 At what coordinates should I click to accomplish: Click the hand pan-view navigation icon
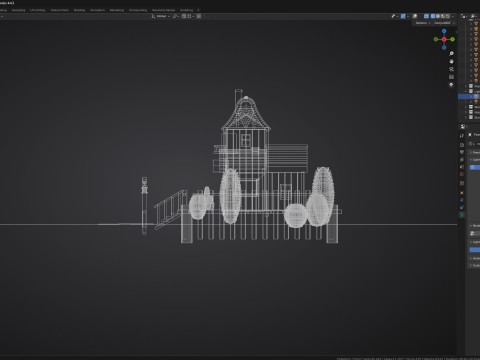coord(451,61)
